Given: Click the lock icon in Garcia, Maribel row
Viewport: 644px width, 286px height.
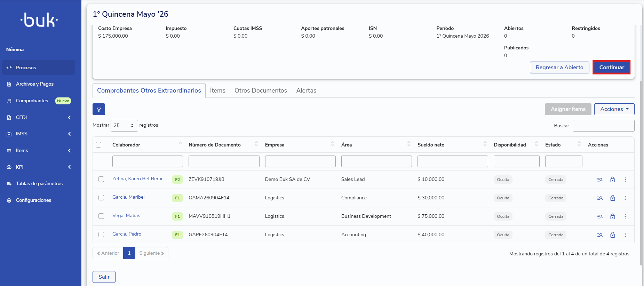Looking at the screenshot, I should pos(613,198).
